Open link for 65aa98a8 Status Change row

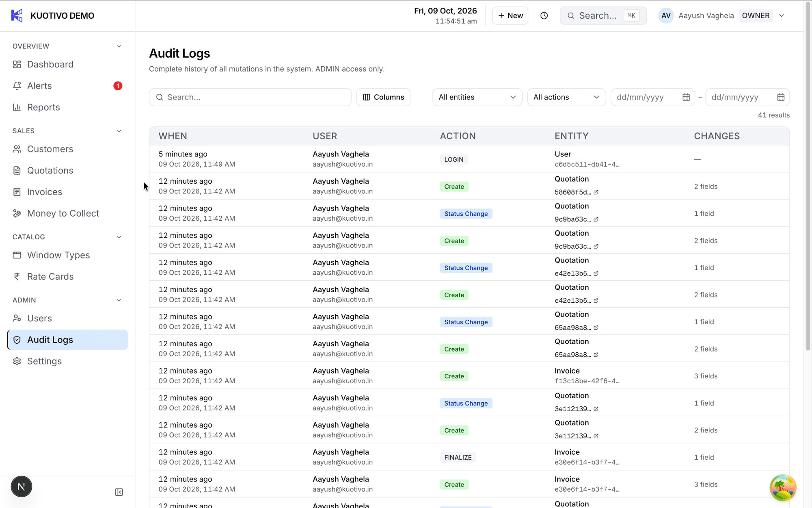click(596, 328)
